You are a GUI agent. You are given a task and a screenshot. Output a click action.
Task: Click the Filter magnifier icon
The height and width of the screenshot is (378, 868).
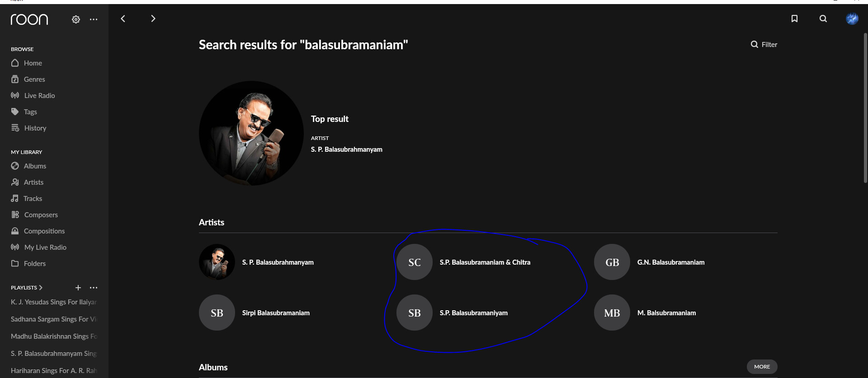click(754, 44)
